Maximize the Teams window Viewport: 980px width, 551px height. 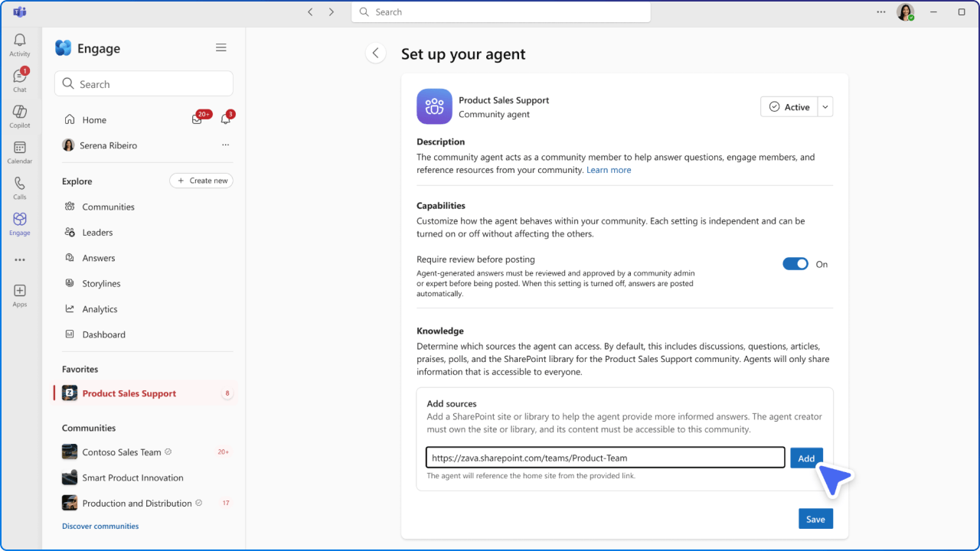coord(962,12)
